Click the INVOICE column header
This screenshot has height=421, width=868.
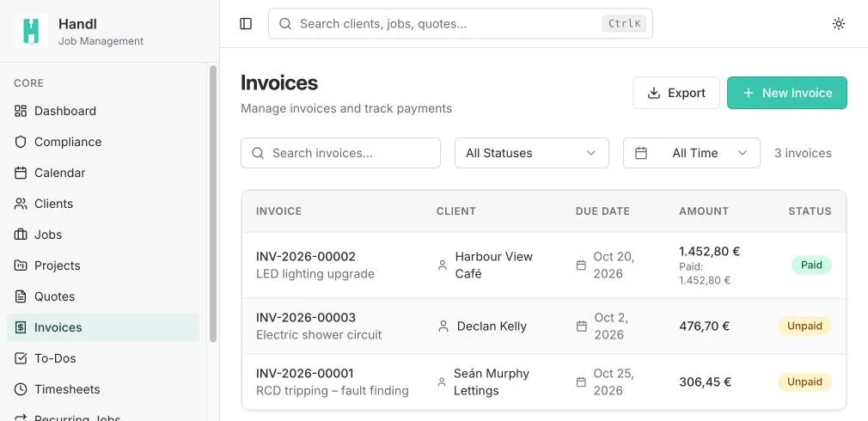pos(278,211)
